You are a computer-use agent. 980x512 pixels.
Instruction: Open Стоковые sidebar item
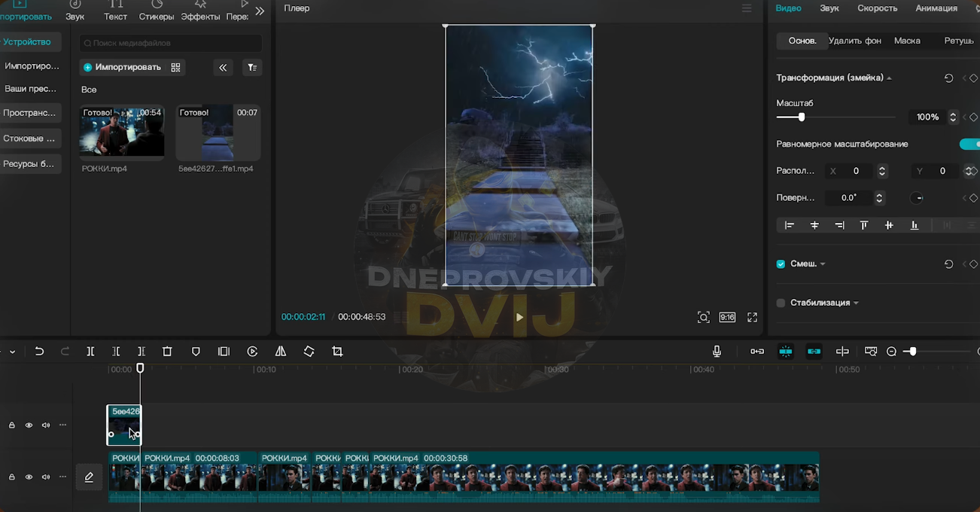coord(31,139)
